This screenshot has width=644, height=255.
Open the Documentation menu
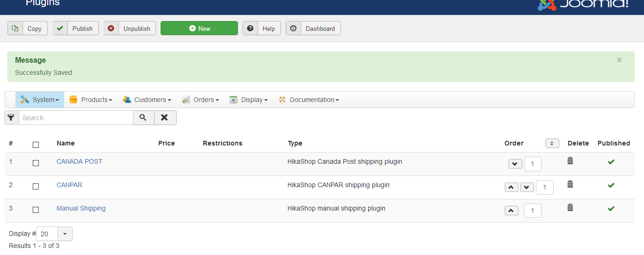point(309,100)
